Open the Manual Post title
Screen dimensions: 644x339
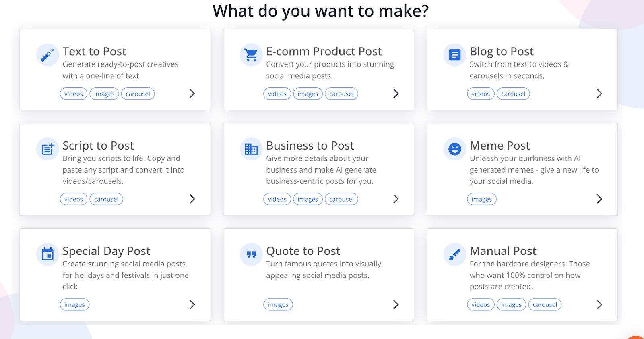click(x=503, y=251)
